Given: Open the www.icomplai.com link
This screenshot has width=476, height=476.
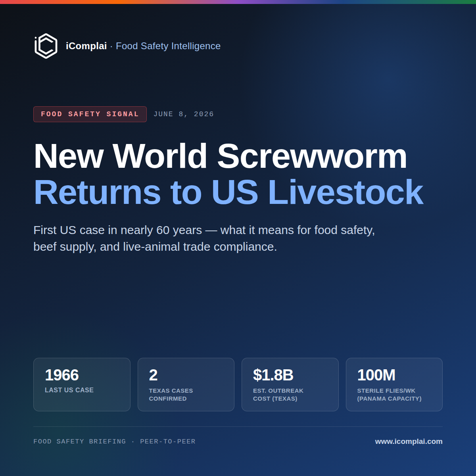Looking at the screenshot, I should pyautogui.click(x=409, y=441).
